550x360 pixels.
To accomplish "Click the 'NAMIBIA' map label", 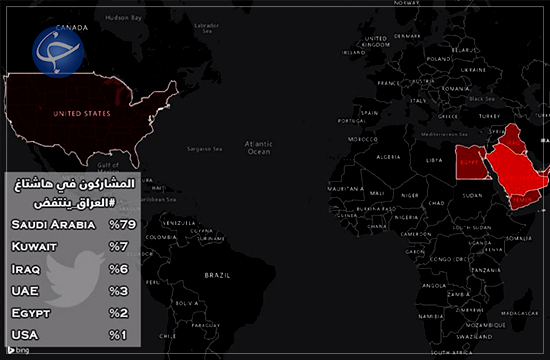I will (x=430, y=316).
